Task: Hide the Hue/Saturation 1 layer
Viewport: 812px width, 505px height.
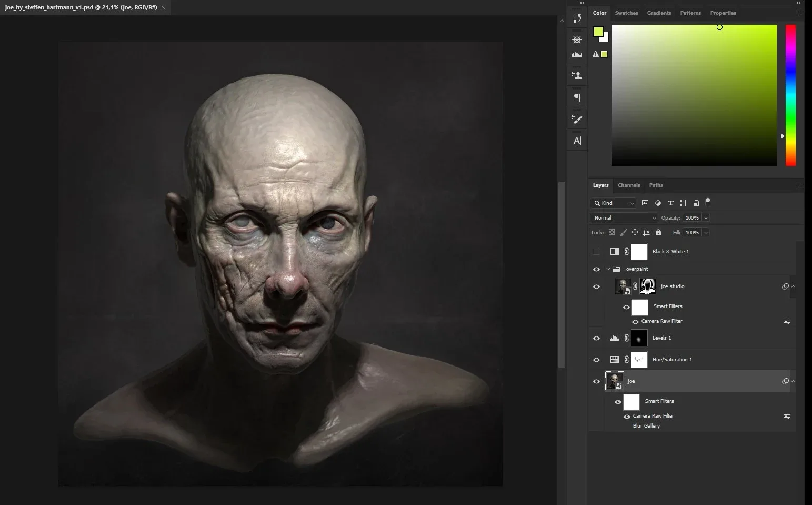Action: click(596, 360)
